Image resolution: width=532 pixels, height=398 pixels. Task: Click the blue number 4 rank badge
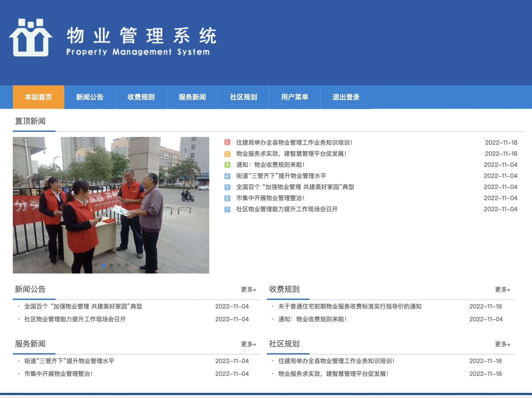pos(227,176)
